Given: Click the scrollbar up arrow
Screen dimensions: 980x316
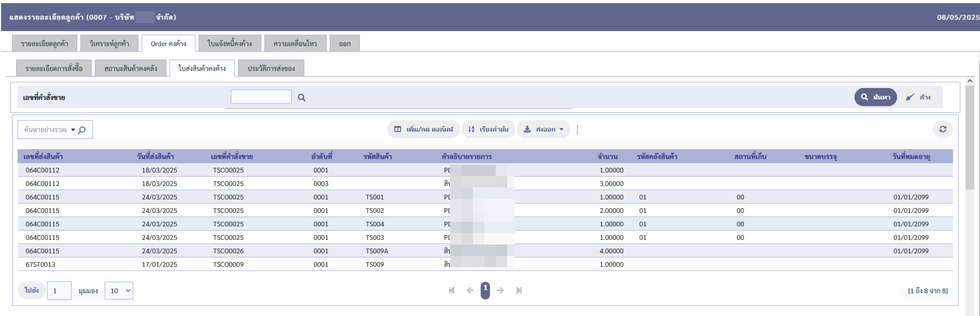Looking at the screenshot, I should (x=970, y=81).
